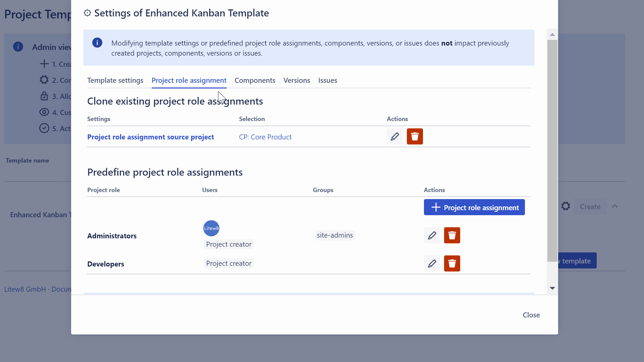Image resolution: width=644 pixels, height=362 pixels.
Task: Open the Versions tab
Action: [x=297, y=80]
